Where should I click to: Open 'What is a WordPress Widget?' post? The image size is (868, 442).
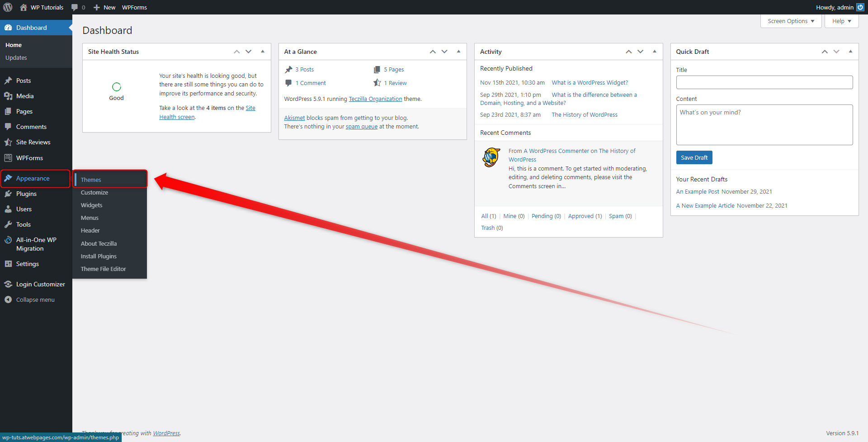tap(590, 82)
